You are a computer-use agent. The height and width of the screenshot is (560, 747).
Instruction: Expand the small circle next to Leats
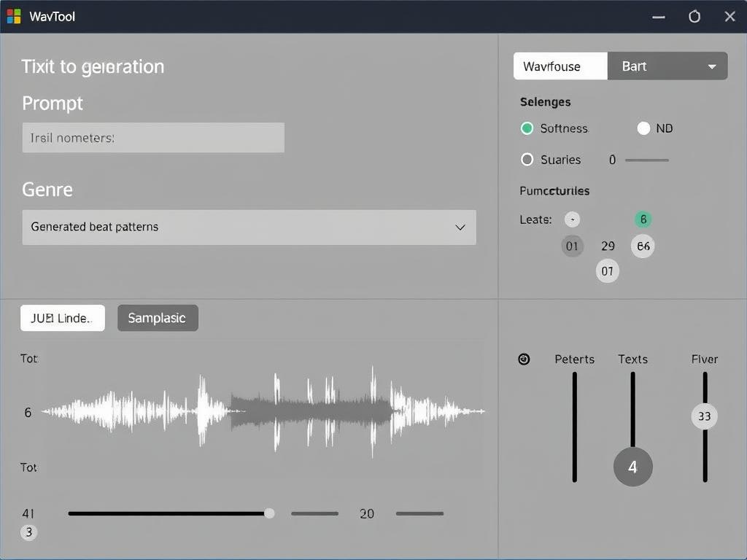pyautogui.click(x=573, y=219)
